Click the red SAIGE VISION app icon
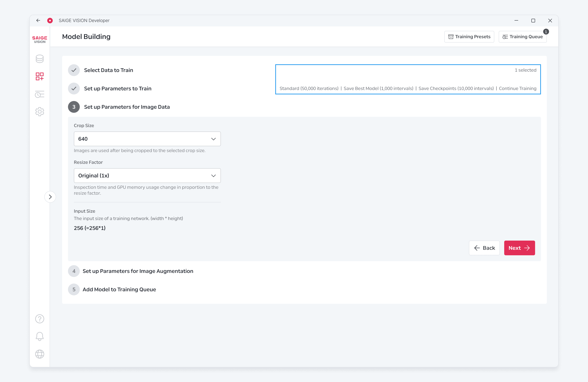This screenshot has width=588, height=382. pyautogui.click(x=50, y=21)
